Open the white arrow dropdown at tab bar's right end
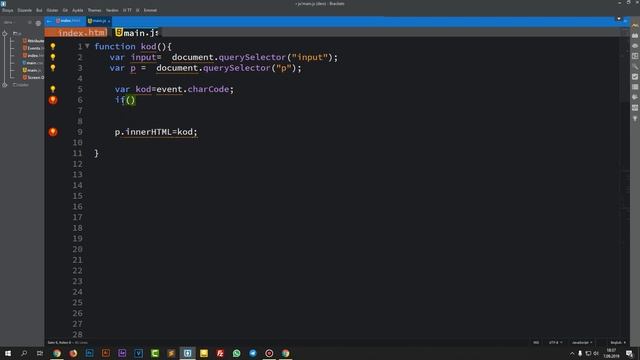The width and height of the screenshot is (640, 360). (619, 19)
